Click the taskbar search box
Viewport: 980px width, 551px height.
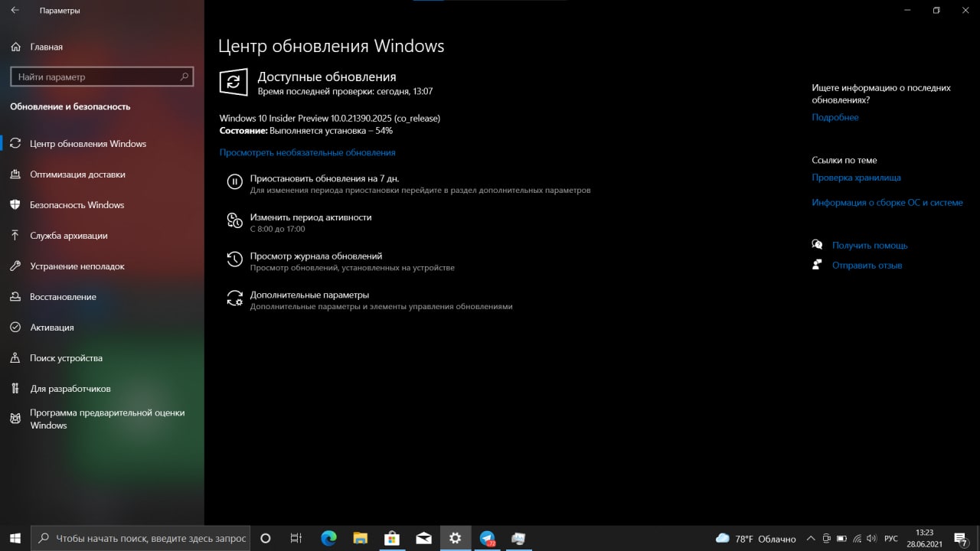(x=140, y=538)
